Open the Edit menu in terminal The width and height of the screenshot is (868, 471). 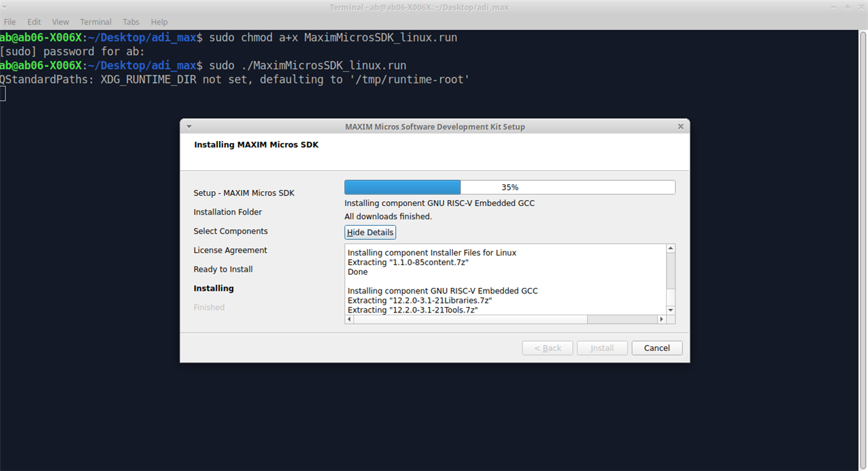(x=34, y=22)
